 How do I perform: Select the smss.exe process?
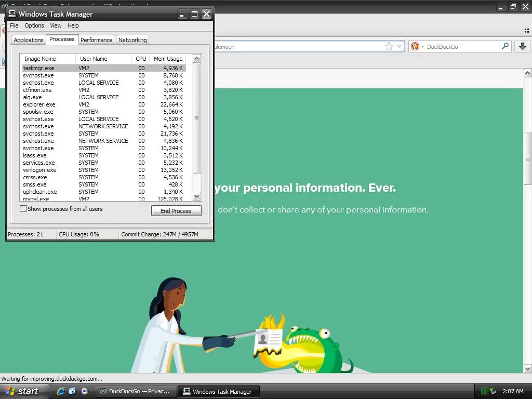tap(104, 184)
